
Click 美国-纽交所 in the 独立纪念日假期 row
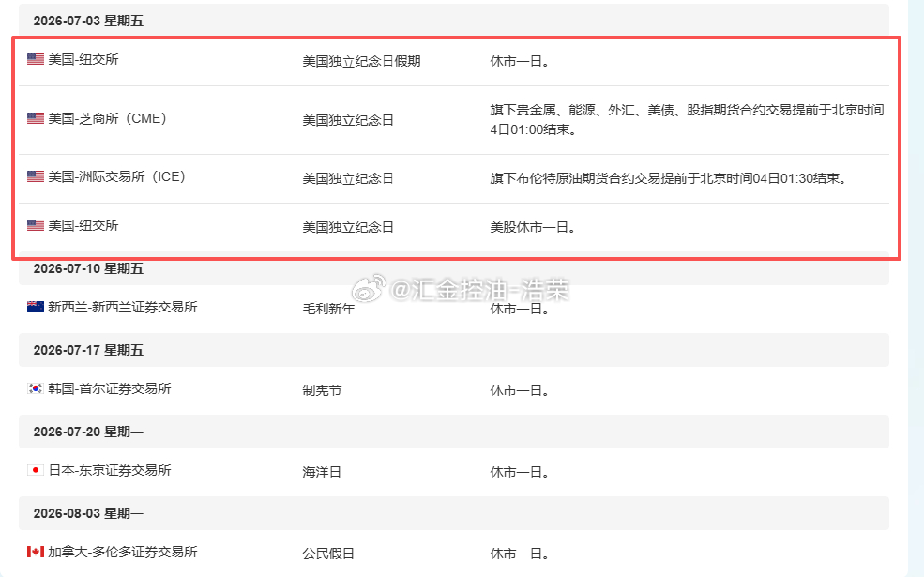click(x=83, y=59)
